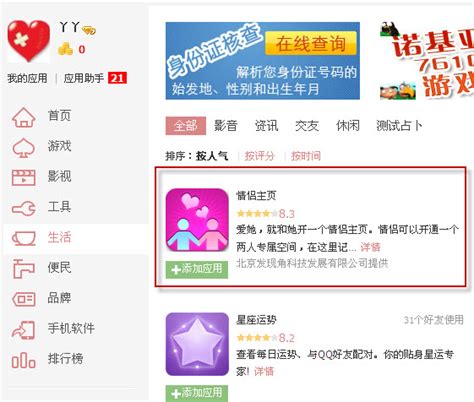The height and width of the screenshot is (402, 474).
Task: Select the 全部 category tab
Action: [x=186, y=126]
